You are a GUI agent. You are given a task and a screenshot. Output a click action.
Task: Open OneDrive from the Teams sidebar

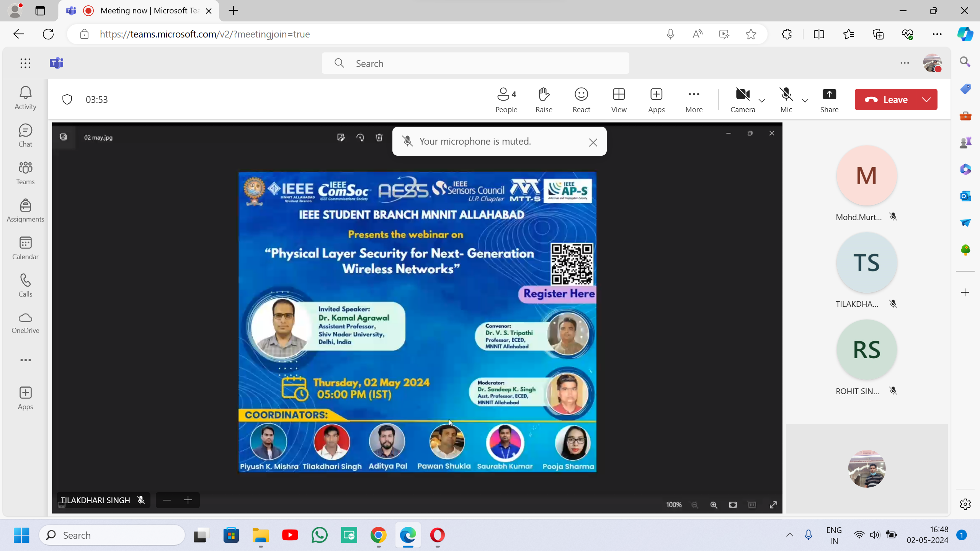click(25, 323)
